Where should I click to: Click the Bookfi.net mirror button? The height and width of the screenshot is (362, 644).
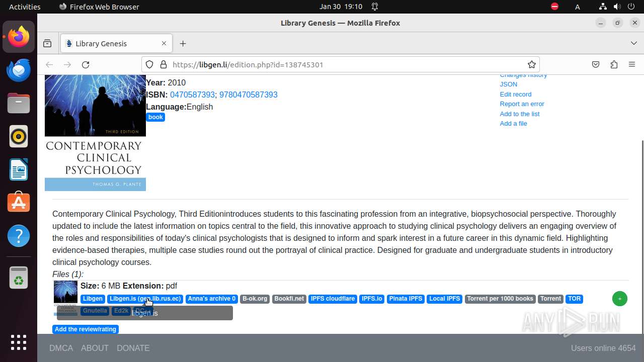tap(289, 299)
